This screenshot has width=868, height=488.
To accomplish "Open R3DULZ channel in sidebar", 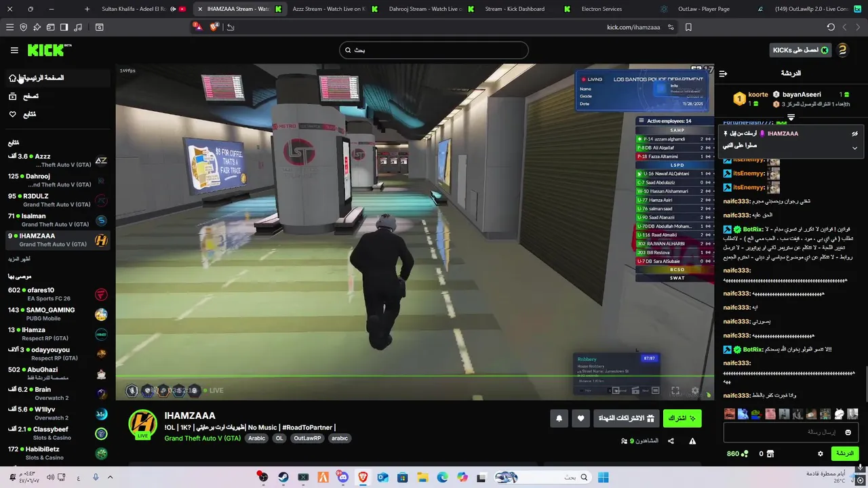I will (57, 200).
